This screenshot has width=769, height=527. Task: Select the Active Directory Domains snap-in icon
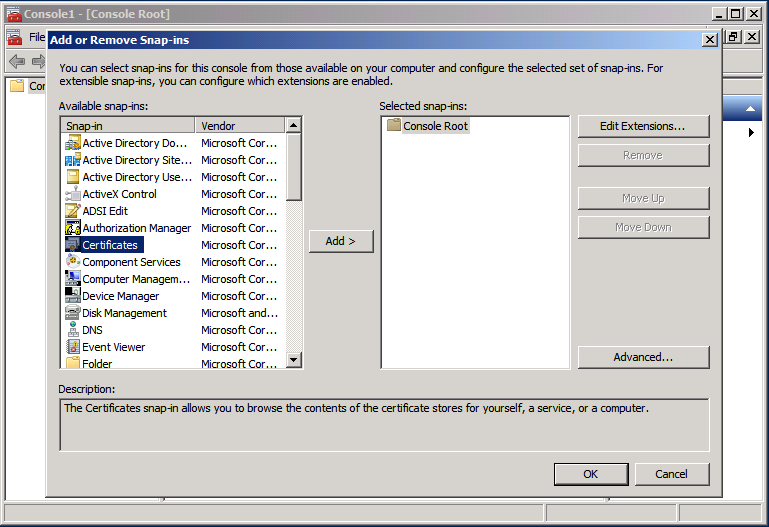[73, 143]
